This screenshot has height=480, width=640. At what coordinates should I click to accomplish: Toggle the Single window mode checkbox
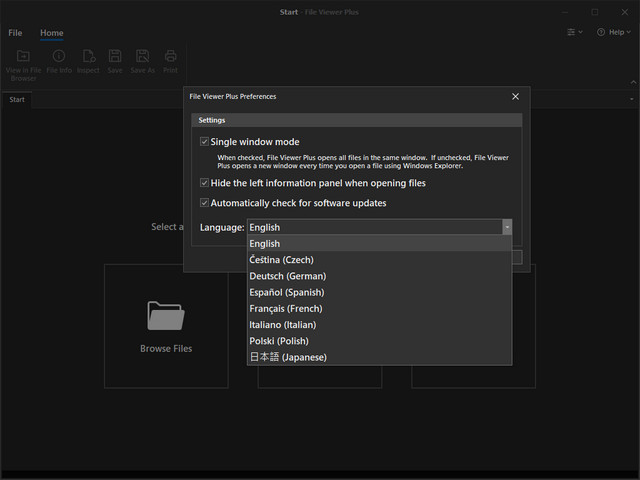[x=204, y=142]
